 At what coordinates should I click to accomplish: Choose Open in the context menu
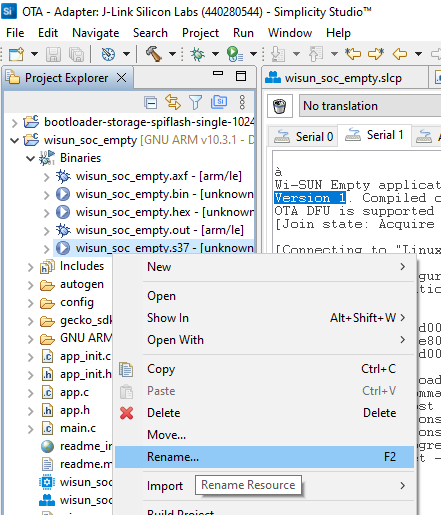(264, 296)
